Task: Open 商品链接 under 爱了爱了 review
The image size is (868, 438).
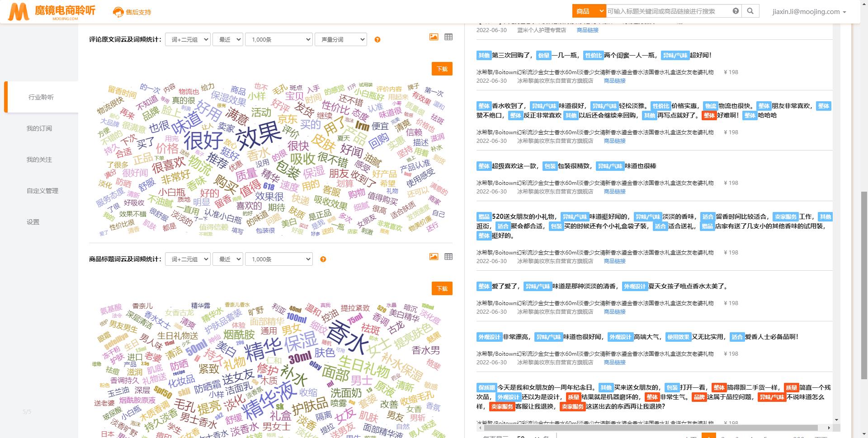Action: tap(614, 312)
